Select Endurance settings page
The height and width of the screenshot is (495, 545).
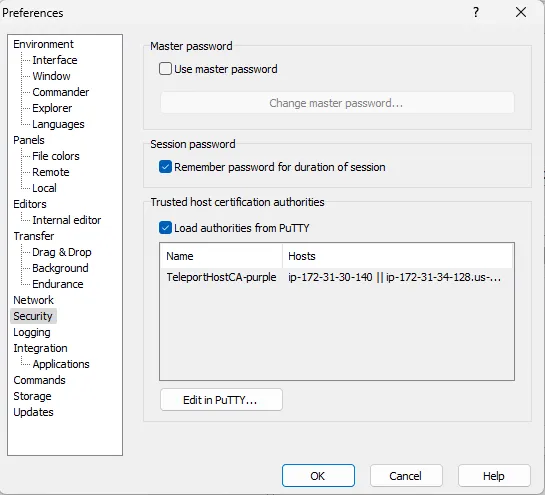[x=58, y=284]
